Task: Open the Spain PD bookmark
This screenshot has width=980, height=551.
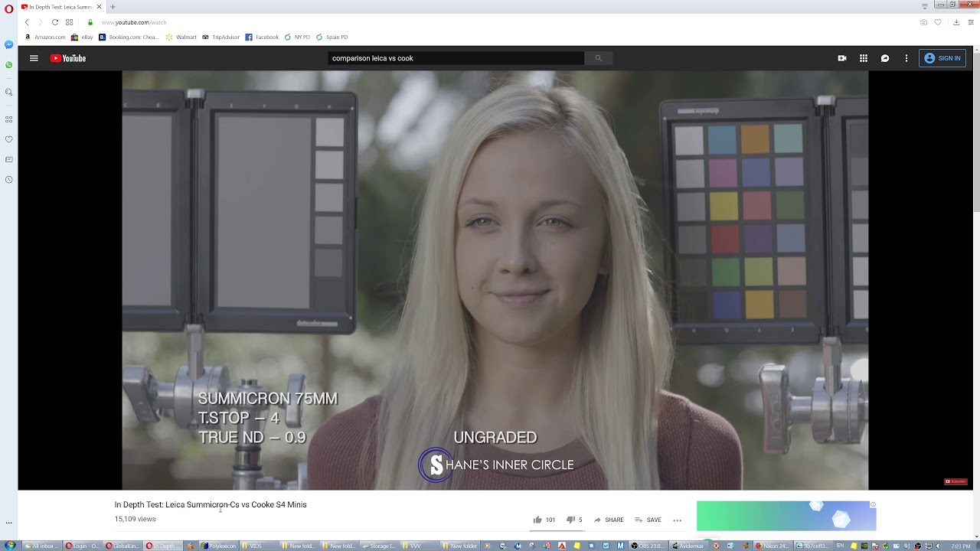Action: point(332,37)
